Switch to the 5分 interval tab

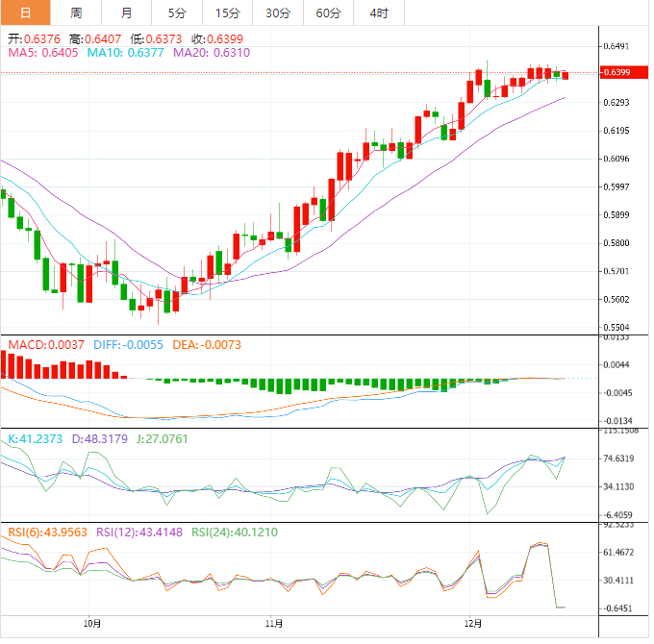pyautogui.click(x=177, y=12)
